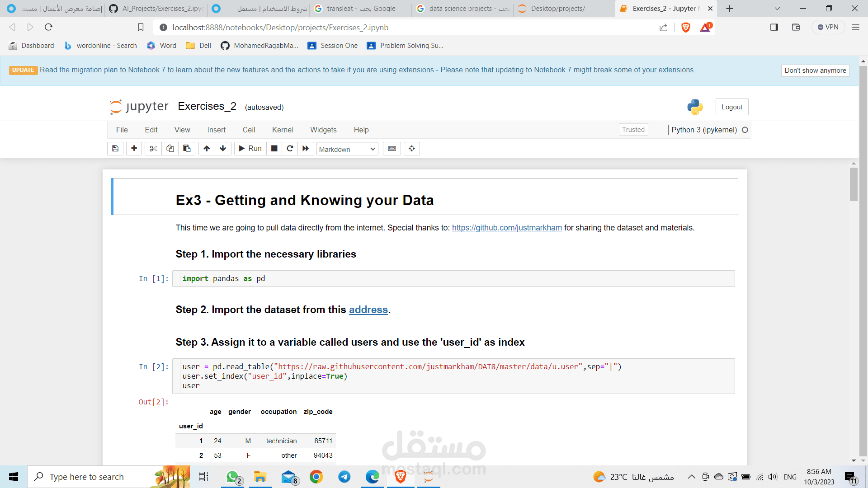Screen dimensions: 868x488
Task: Insert cell below with plus icon
Action: (x=134, y=149)
